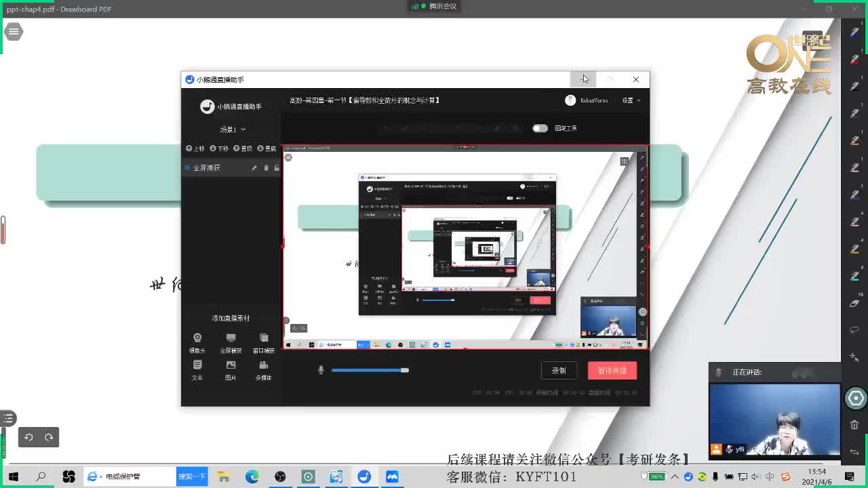Add a window capture source (窗口捕获)

pos(264,343)
